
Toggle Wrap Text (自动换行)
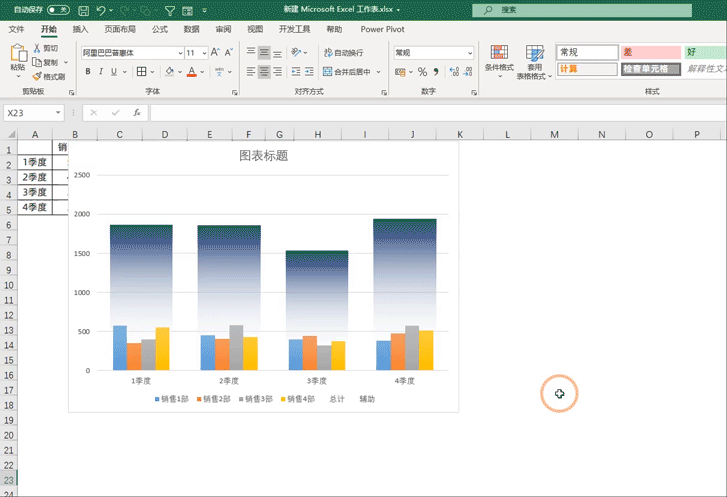(343, 53)
